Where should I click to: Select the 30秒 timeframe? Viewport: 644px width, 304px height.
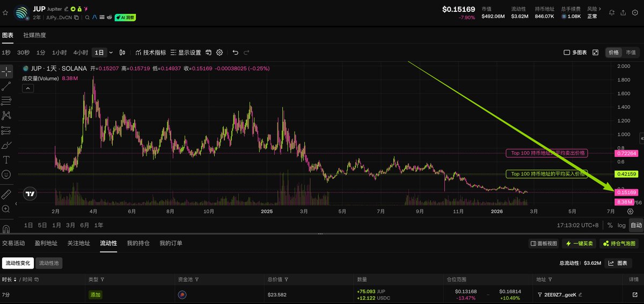tap(23, 53)
